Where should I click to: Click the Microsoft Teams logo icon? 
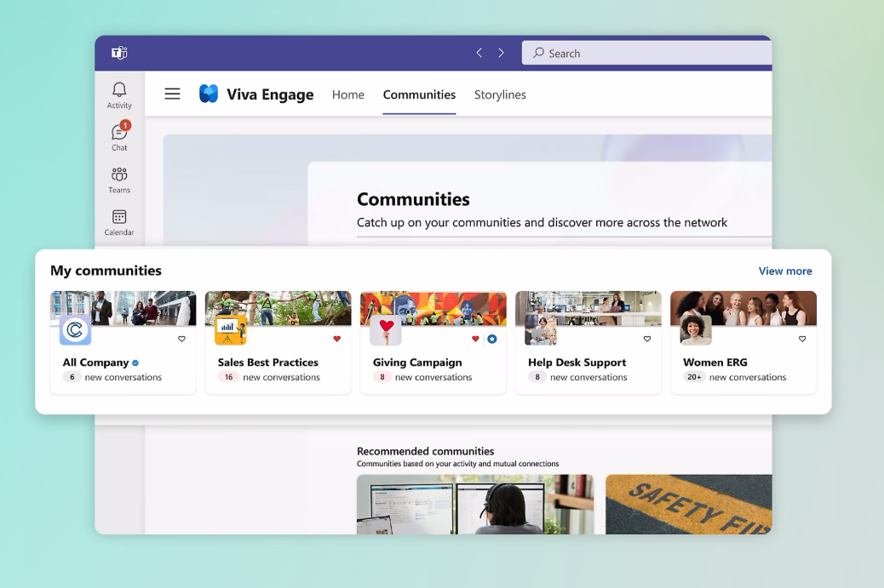119,53
